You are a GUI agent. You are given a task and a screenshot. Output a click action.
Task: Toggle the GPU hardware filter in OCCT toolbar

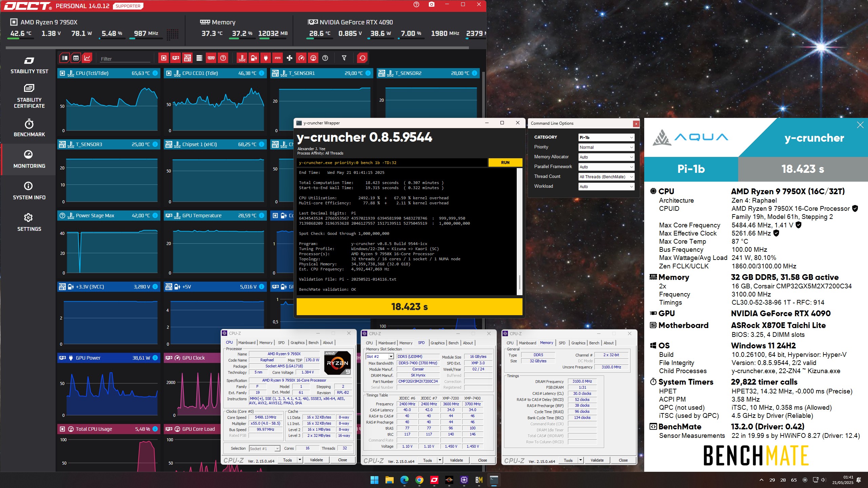[175, 58]
